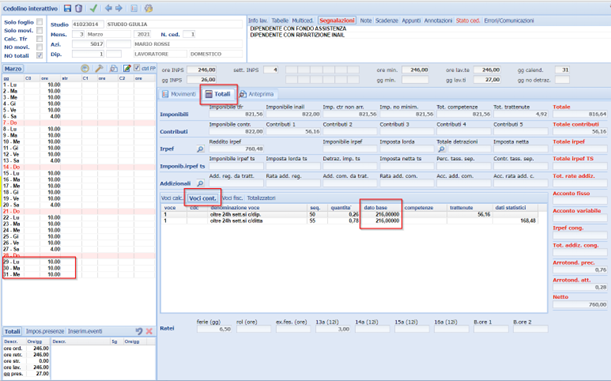This screenshot has height=381, width=611.
Task: Click the sett. INPS field
Action: (271, 70)
